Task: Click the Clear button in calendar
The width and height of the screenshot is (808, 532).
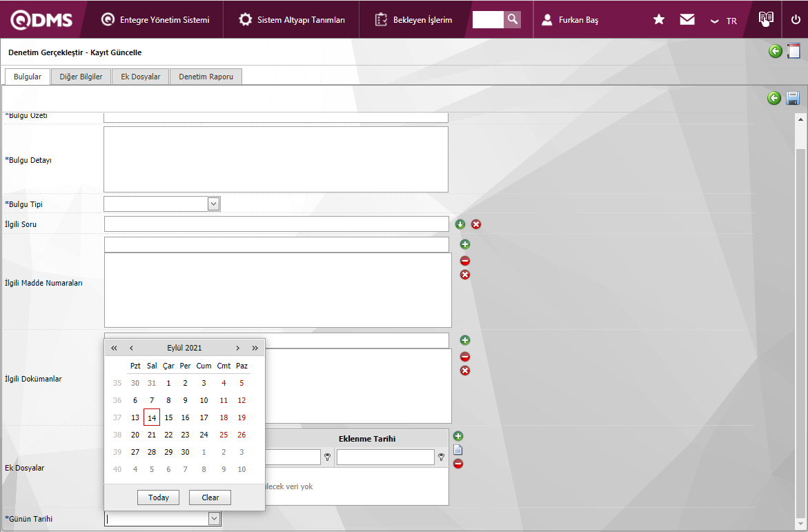Action: 210,497
